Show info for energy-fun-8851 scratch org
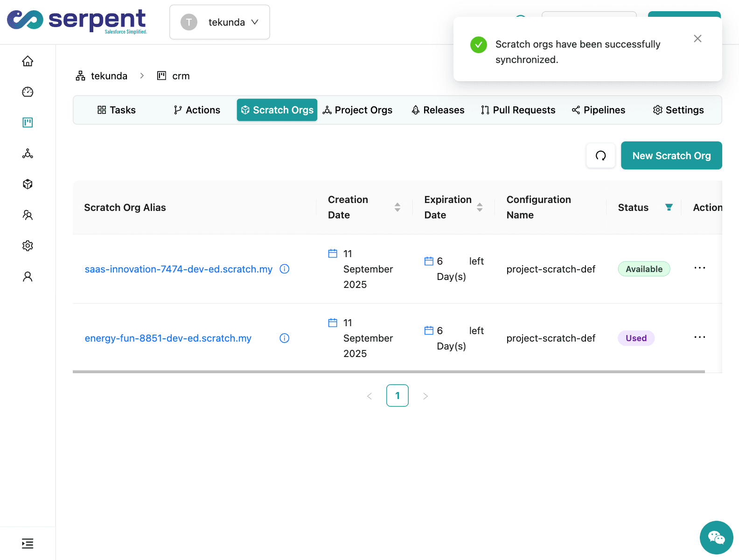Viewport: 739px width, 560px height. (284, 338)
